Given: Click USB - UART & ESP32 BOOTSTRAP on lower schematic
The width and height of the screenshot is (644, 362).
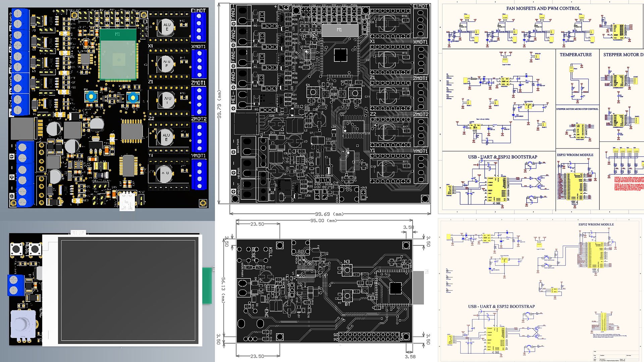Looking at the screenshot, I should 501,306.
